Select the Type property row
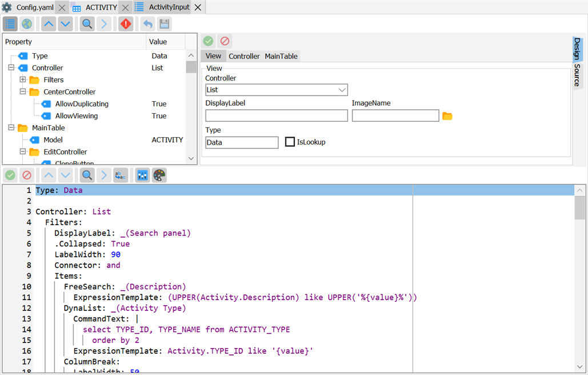588x375 pixels. 94,56
